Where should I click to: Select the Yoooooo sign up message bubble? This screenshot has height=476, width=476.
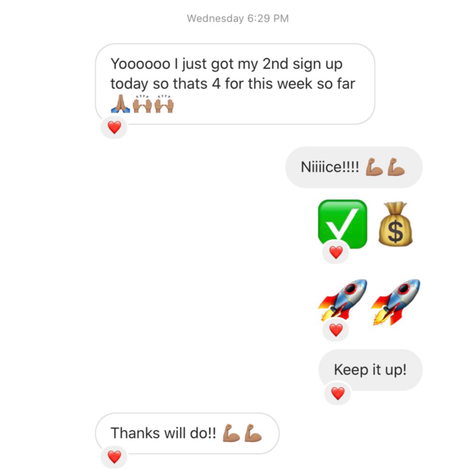[x=235, y=84]
